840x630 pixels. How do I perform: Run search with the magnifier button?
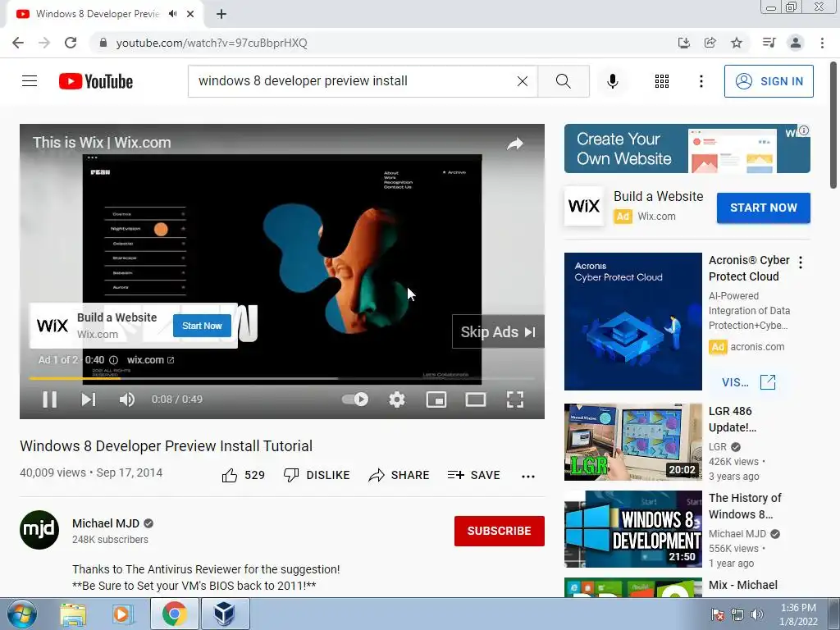point(564,81)
